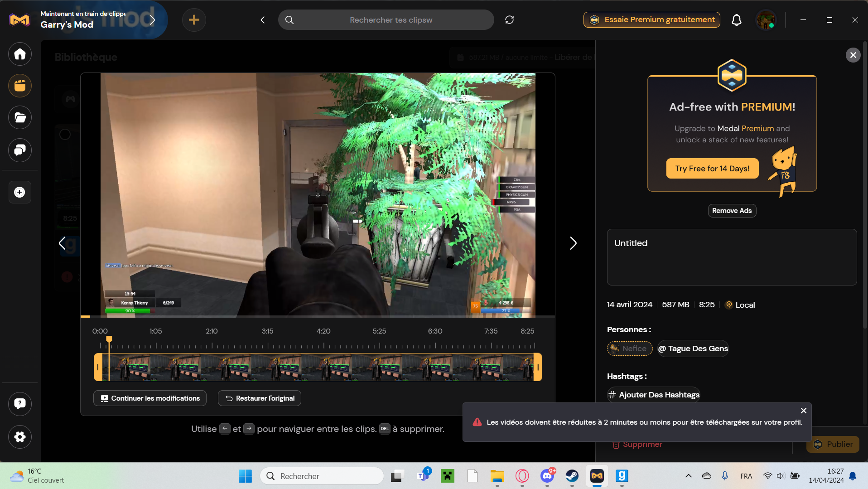Click the Medal logo in header
The width and height of the screenshot is (868, 489).
(19, 19)
